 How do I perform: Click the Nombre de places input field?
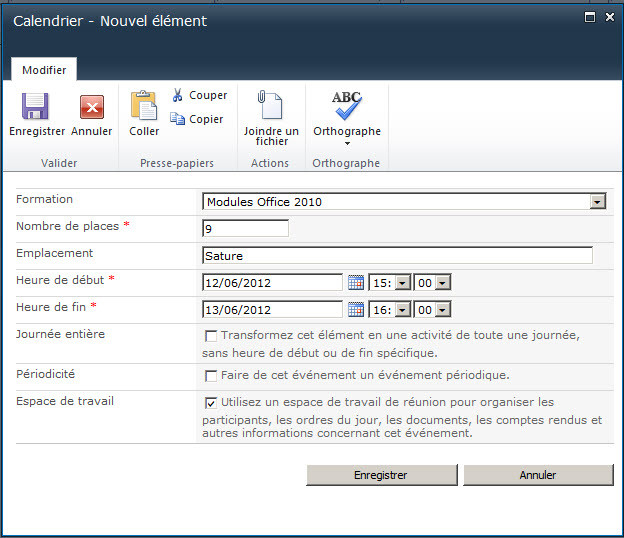(245, 229)
